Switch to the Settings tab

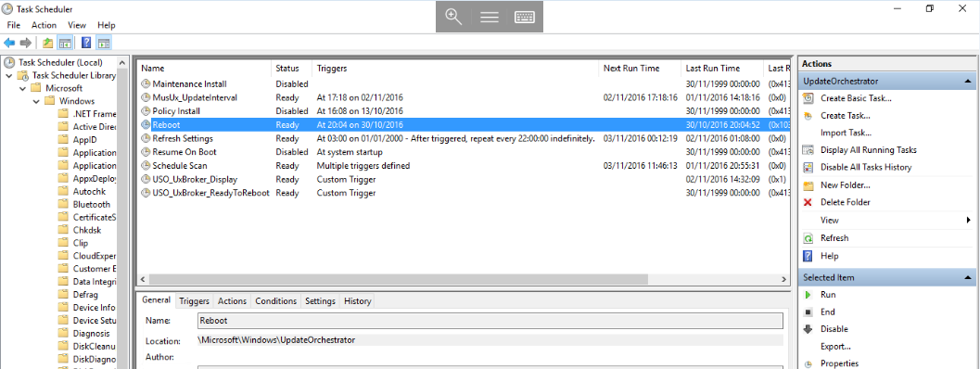pyautogui.click(x=320, y=301)
